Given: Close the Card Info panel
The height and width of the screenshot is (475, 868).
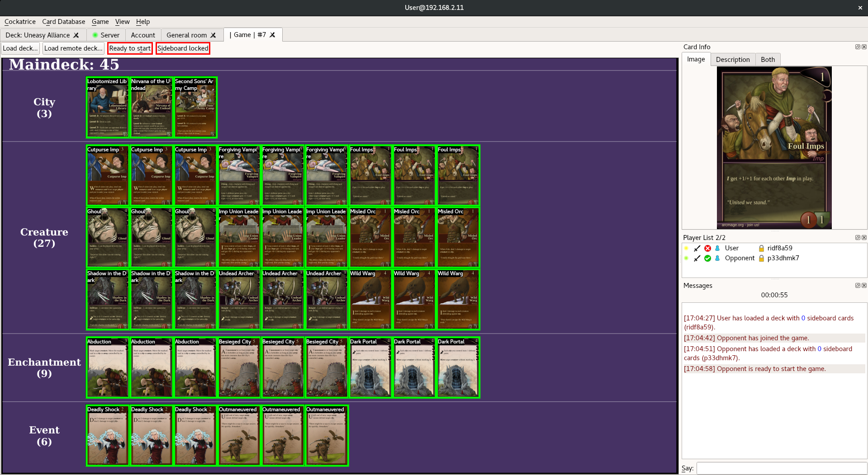Looking at the screenshot, I should [864, 47].
